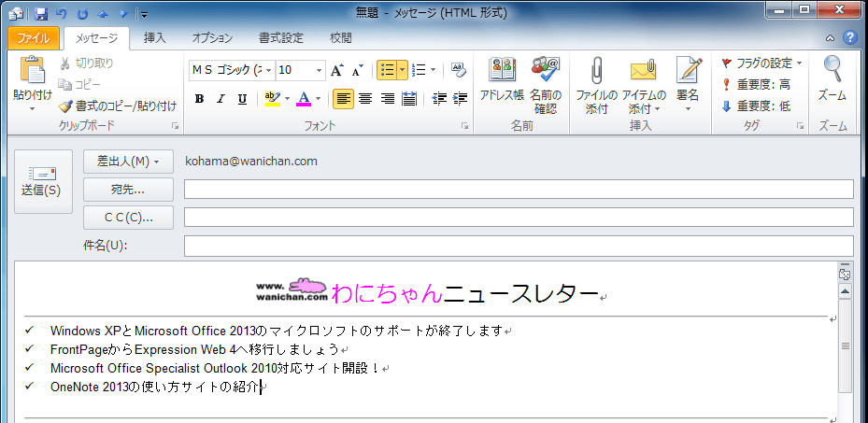This screenshot has height=423, width=868.
Task: Go to the previous item with the up arrow
Action: point(104,13)
